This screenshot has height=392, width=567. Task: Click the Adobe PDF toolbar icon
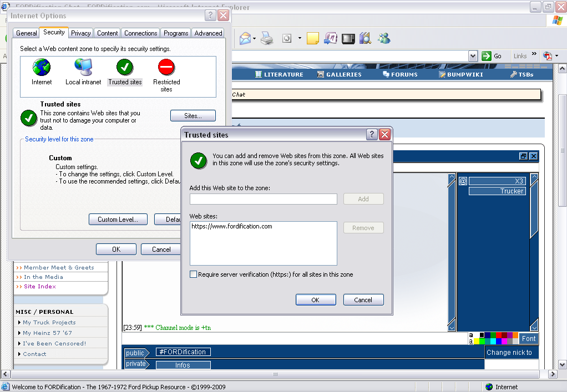(548, 56)
